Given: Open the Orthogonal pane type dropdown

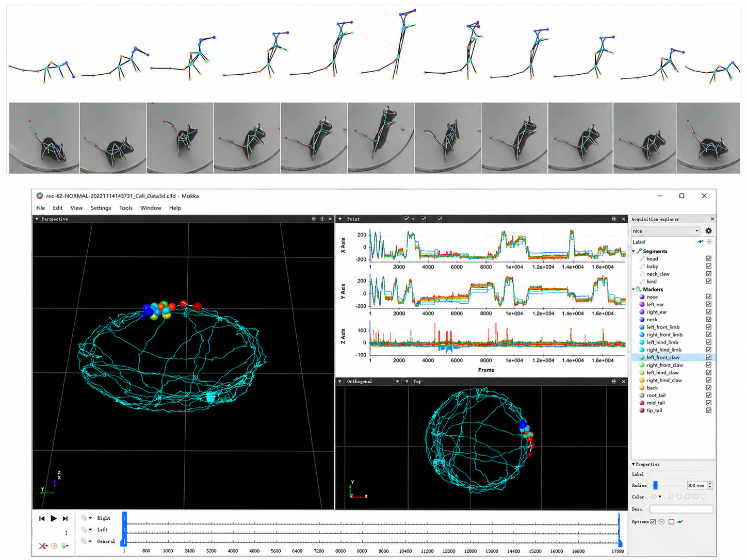Looking at the screenshot, I should (x=340, y=382).
